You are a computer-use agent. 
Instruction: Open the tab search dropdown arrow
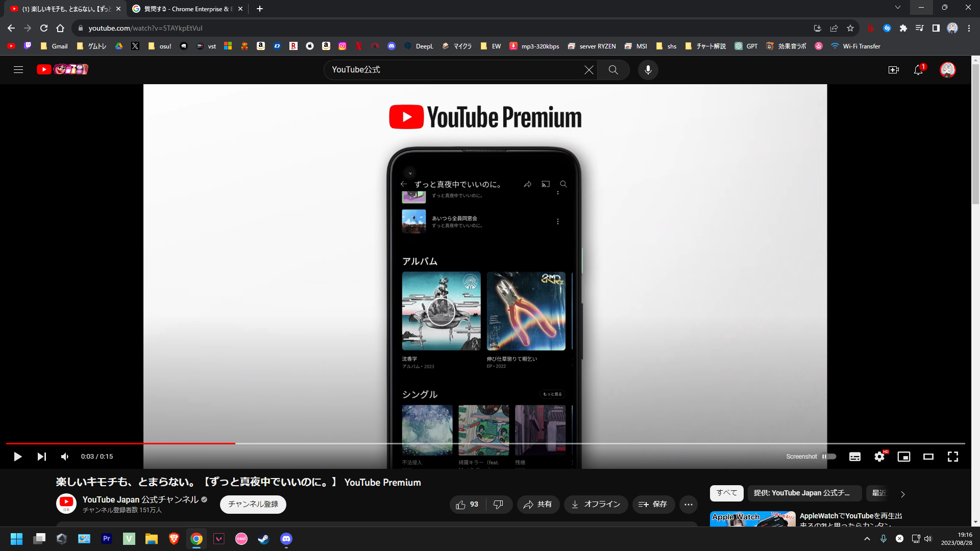point(898,8)
